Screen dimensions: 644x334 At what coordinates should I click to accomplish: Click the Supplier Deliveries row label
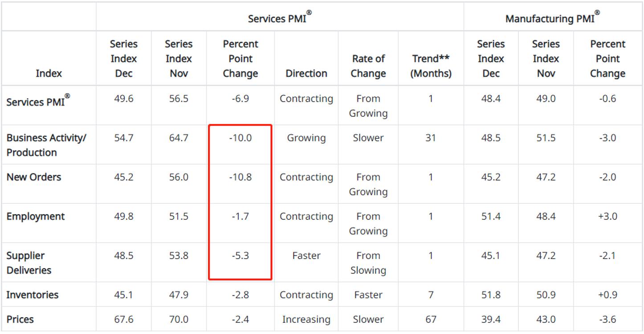point(29,263)
